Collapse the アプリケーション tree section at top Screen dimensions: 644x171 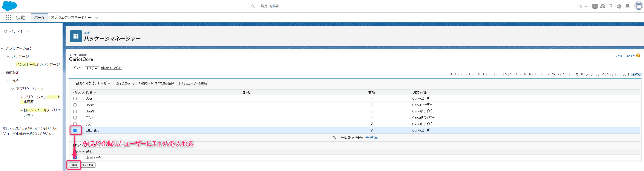pyautogui.click(x=2, y=48)
